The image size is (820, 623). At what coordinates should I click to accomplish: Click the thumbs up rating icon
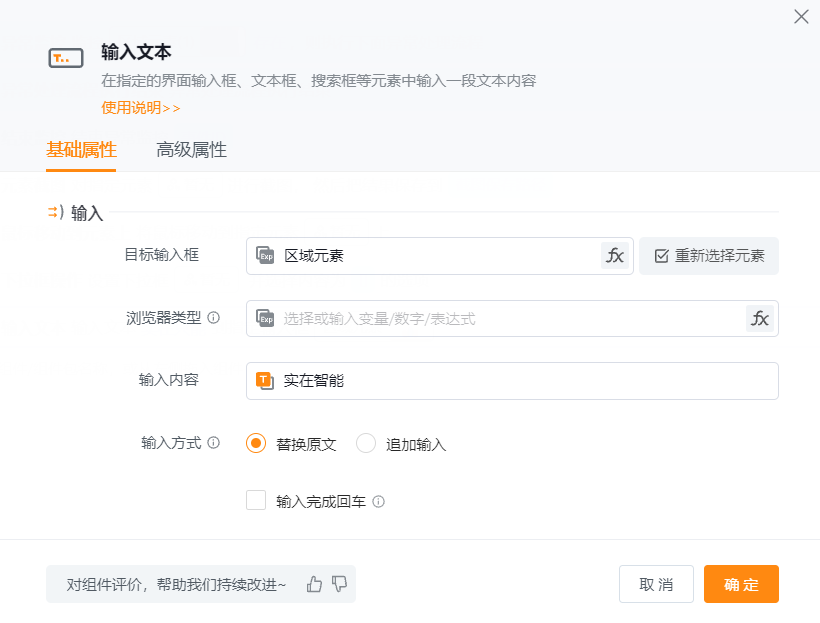(315, 584)
